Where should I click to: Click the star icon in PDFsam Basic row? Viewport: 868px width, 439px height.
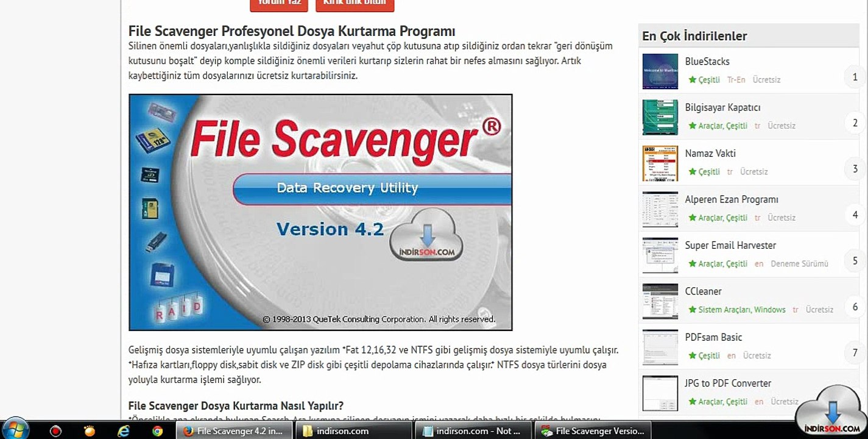692,355
